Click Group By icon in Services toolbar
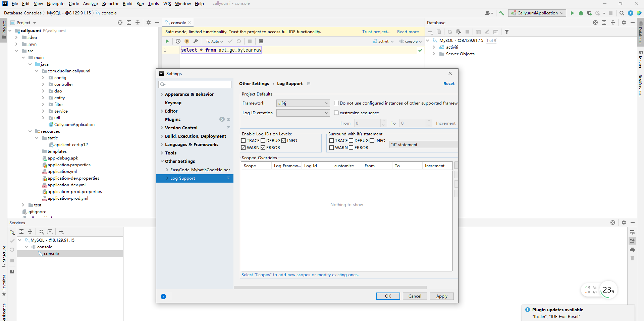This screenshot has height=321, width=644. click(42, 232)
